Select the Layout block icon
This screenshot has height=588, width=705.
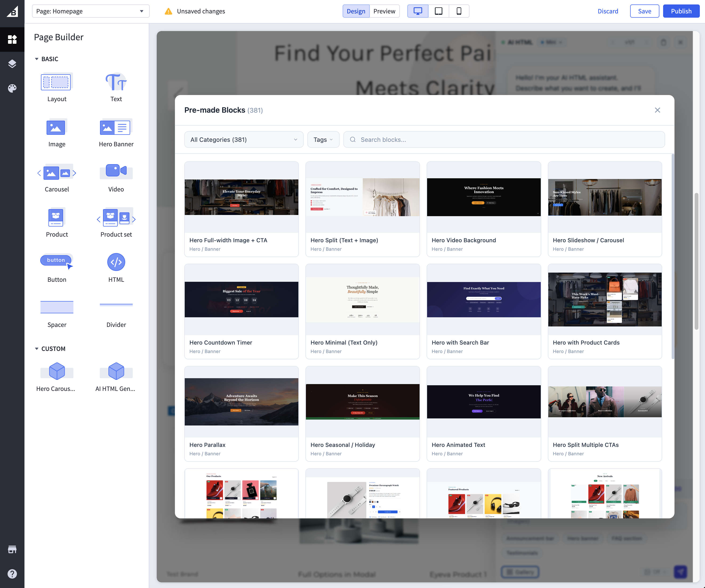pyautogui.click(x=56, y=82)
